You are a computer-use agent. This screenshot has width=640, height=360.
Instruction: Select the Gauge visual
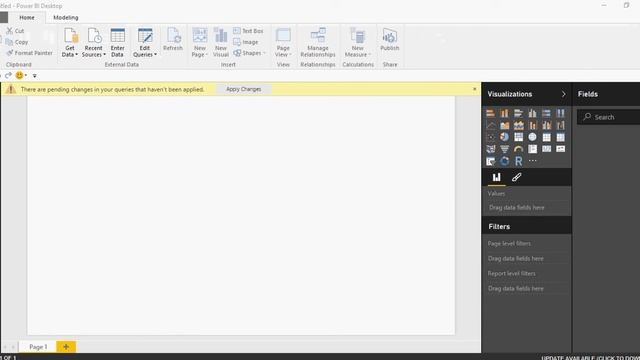(518, 149)
